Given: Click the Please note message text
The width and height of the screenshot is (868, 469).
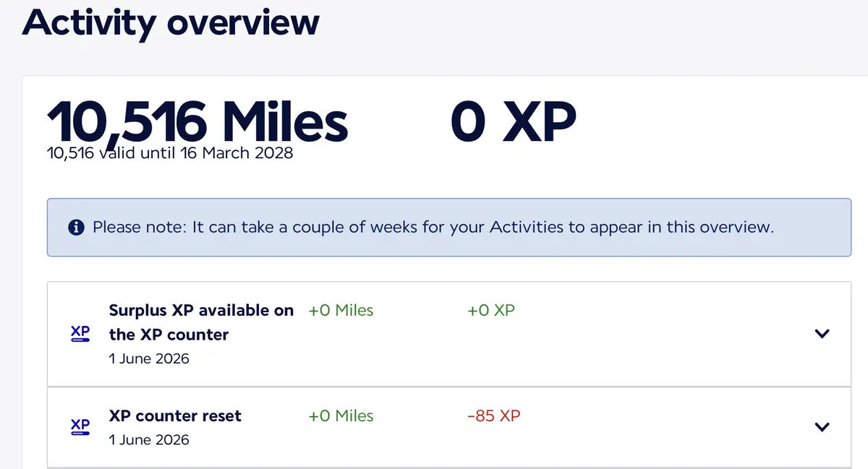Looking at the screenshot, I should tap(433, 227).
